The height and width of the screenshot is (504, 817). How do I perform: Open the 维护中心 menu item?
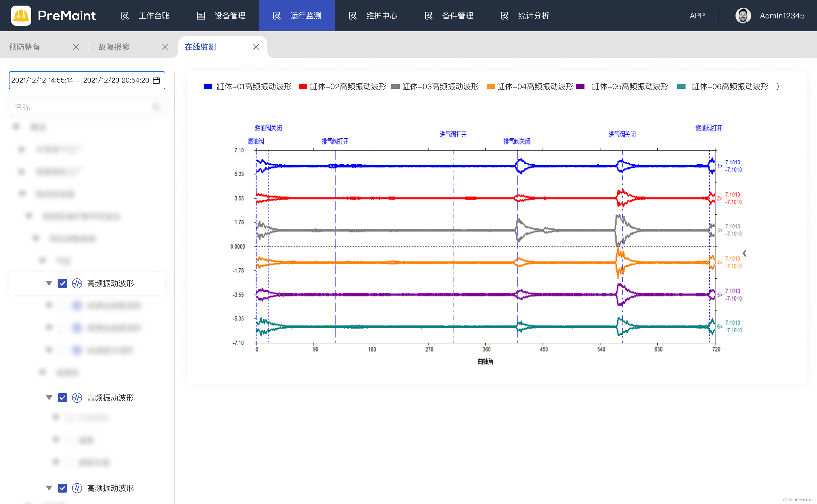click(x=382, y=15)
